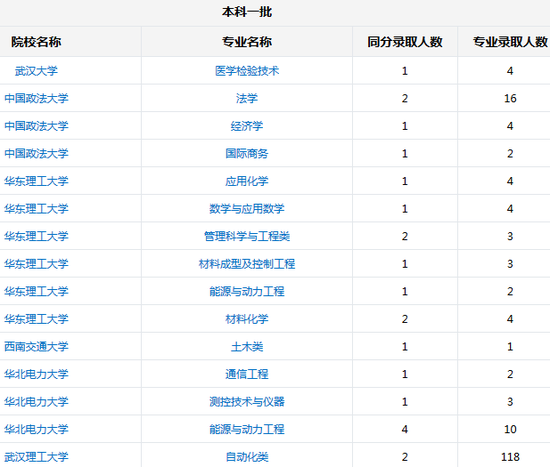Open 能源与动力工程 in the 华东理工大学 row
This screenshot has width=550, height=467.
247,292
